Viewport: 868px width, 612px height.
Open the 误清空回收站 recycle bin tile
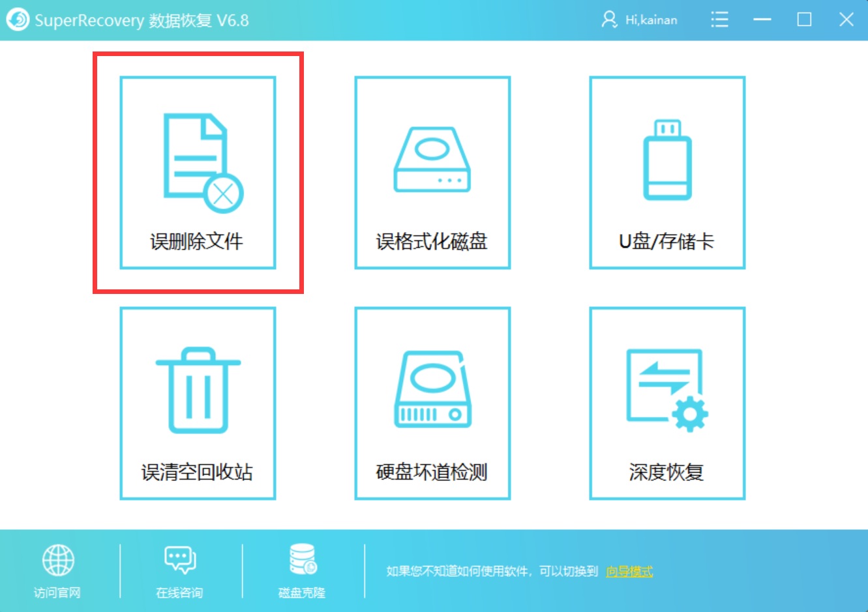(198, 403)
